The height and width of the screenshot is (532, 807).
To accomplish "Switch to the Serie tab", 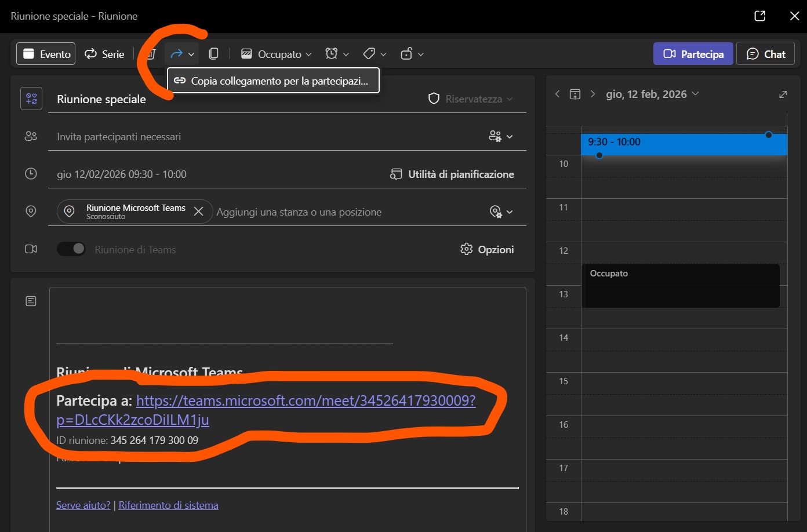I will (x=104, y=54).
